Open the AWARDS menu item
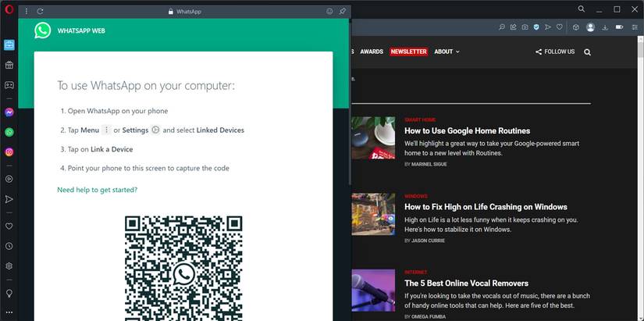The height and width of the screenshot is (321, 644). point(372,52)
